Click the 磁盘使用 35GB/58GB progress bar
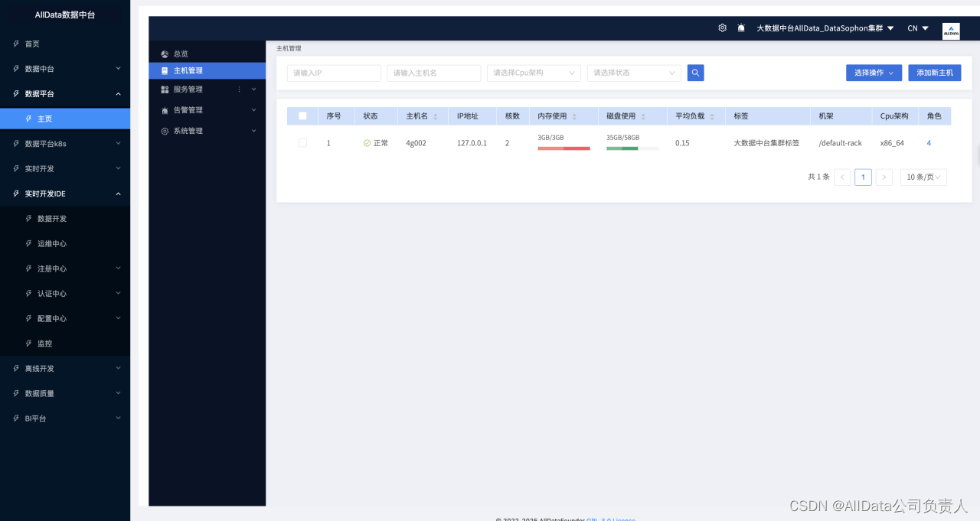The image size is (980, 521). 632,148
